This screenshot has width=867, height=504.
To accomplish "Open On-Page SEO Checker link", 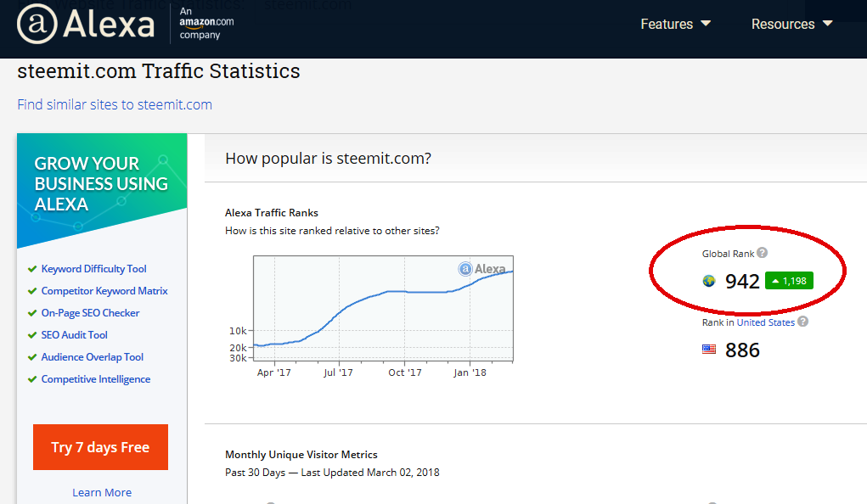I will [x=90, y=313].
